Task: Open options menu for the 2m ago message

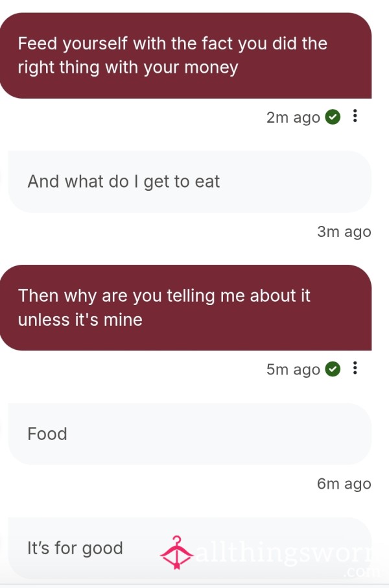Action: click(355, 116)
